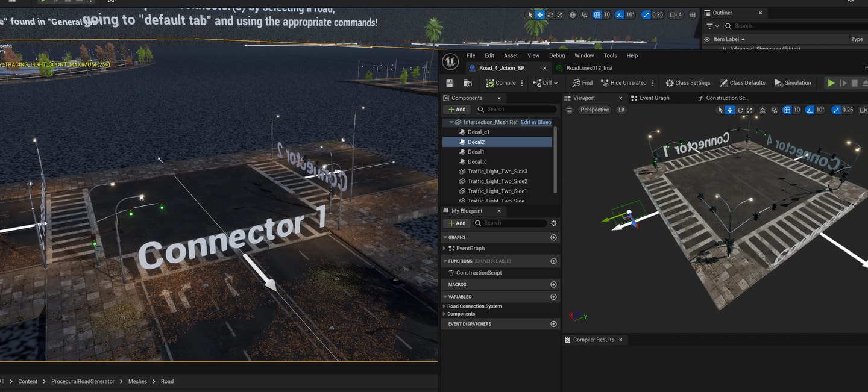
Task: Expand the Road Connection System variables category
Action: pyautogui.click(x=444, y=306)
